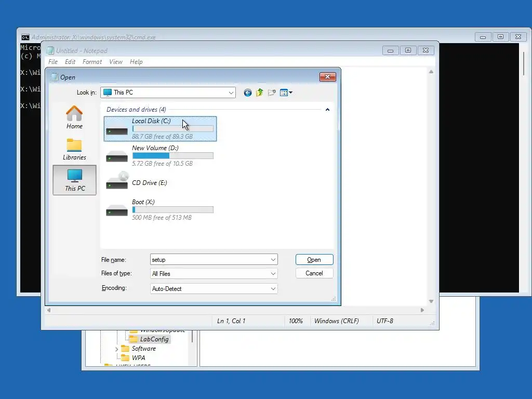Click Notepad's horizontal scrollbar right arrow
The width and height of the screenshot is (532, 399).
(x=422, y=310)
